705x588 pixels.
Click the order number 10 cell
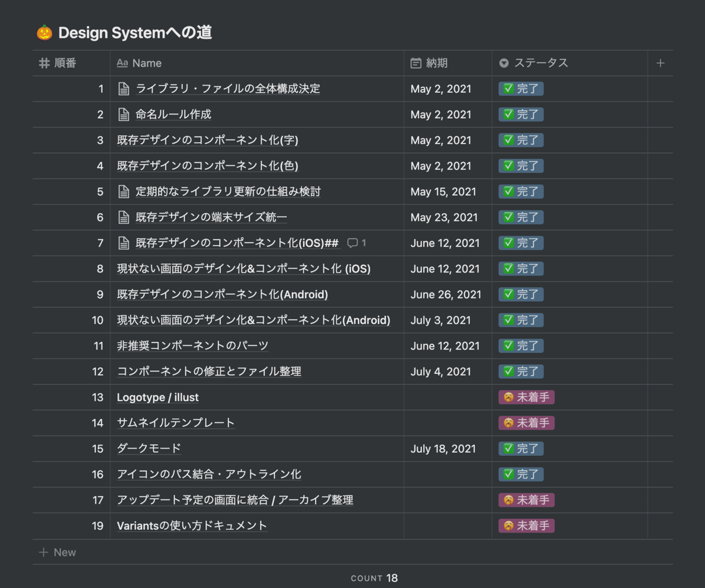(72, 320)
